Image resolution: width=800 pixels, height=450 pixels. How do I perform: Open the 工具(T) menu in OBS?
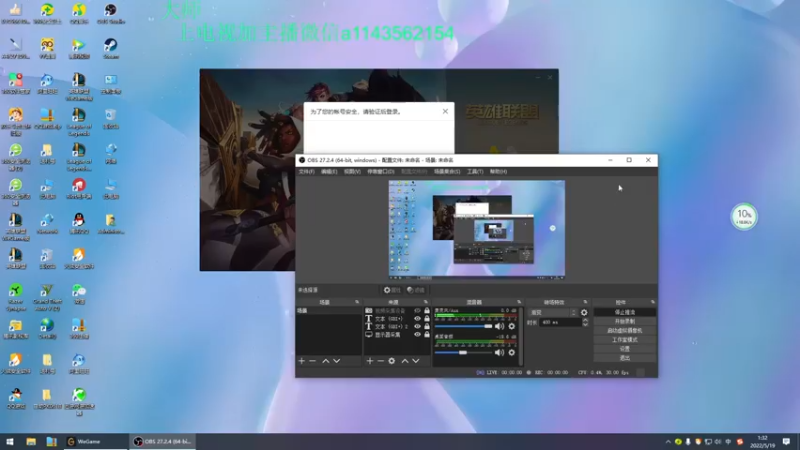[475, 171]
